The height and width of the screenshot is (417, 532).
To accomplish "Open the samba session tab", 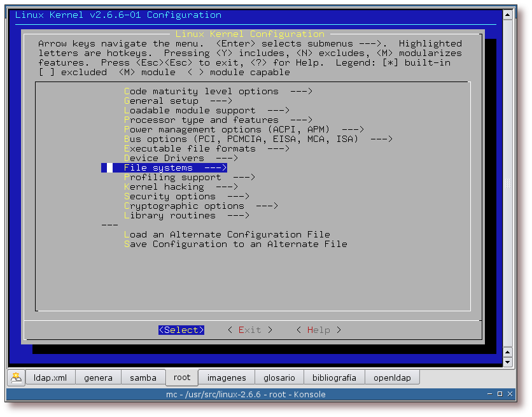I will point(143,378).
